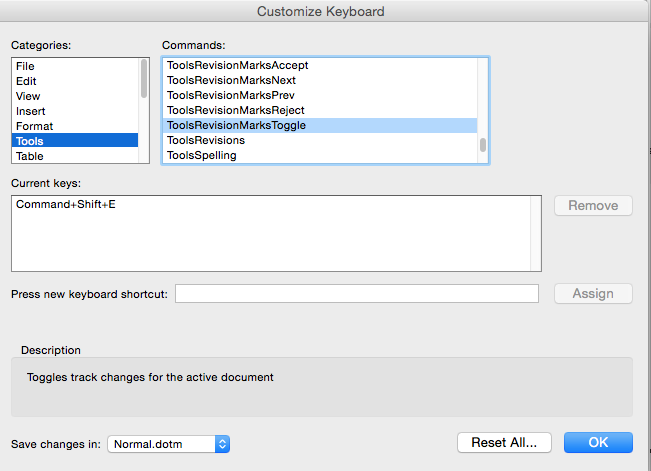Select ToolsRevisionMarksNext command
The height and width of the screenshot is (471, 651).
point(320,80)
